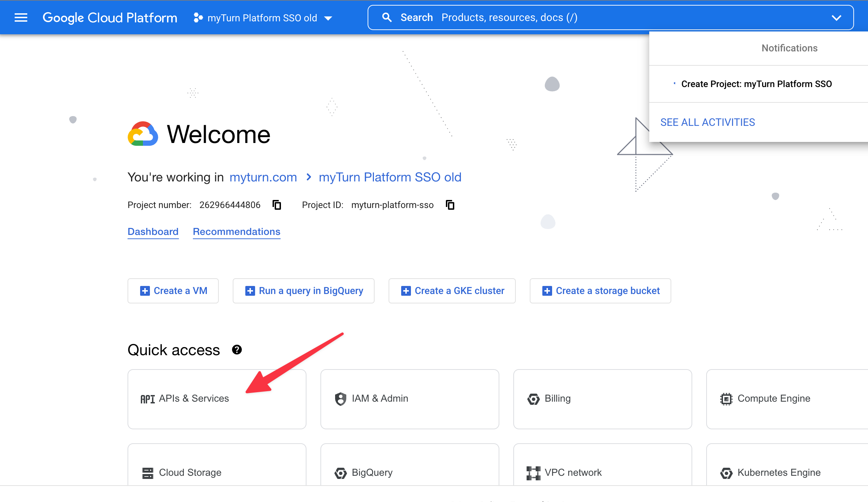Open the APIs & Services card
The height and width of the screenshot is (502, 868).
click(217, 399)
